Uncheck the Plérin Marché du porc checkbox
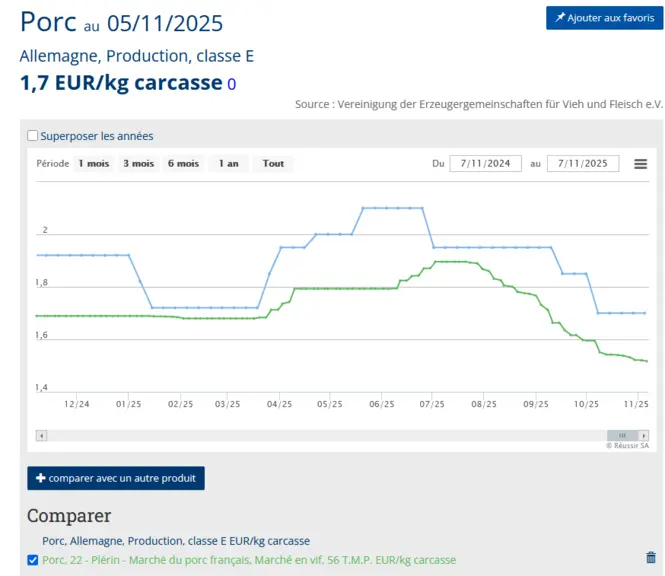Viewport: 665px width, 576px height. pyautogui.click(x=33, y=560)
